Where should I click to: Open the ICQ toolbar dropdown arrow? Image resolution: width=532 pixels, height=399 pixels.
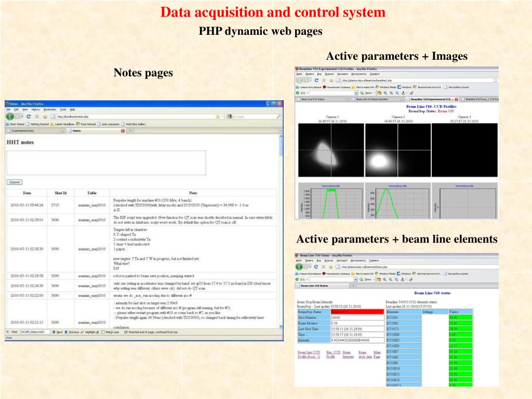pyautogui.click(x=308, y=93)
